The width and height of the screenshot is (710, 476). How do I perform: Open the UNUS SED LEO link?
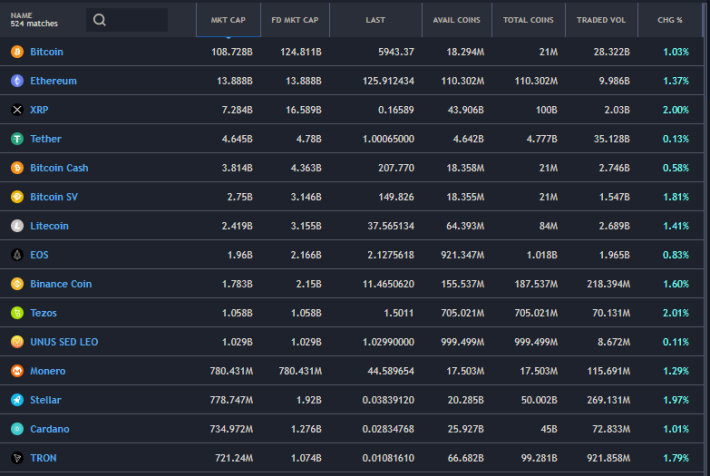tap(64, 342)
